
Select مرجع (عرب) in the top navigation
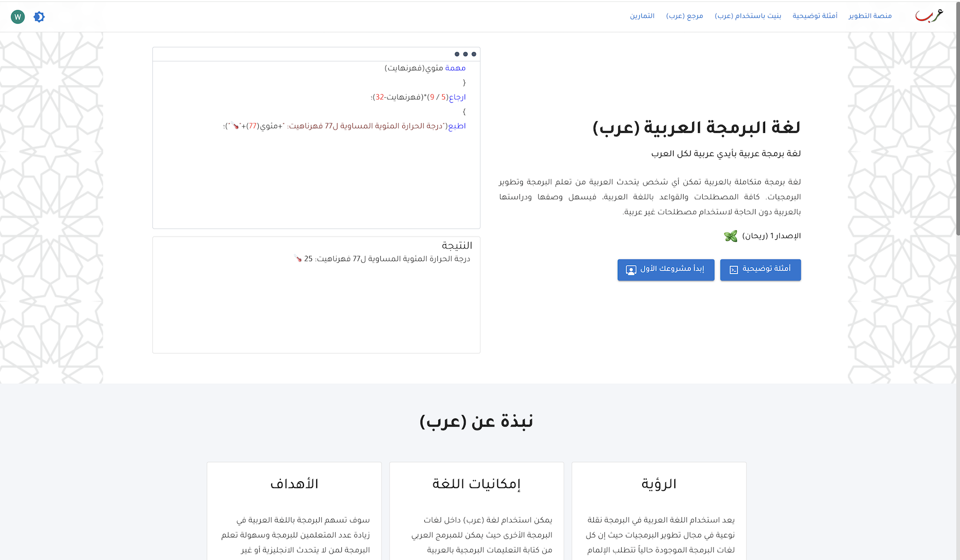685,15
